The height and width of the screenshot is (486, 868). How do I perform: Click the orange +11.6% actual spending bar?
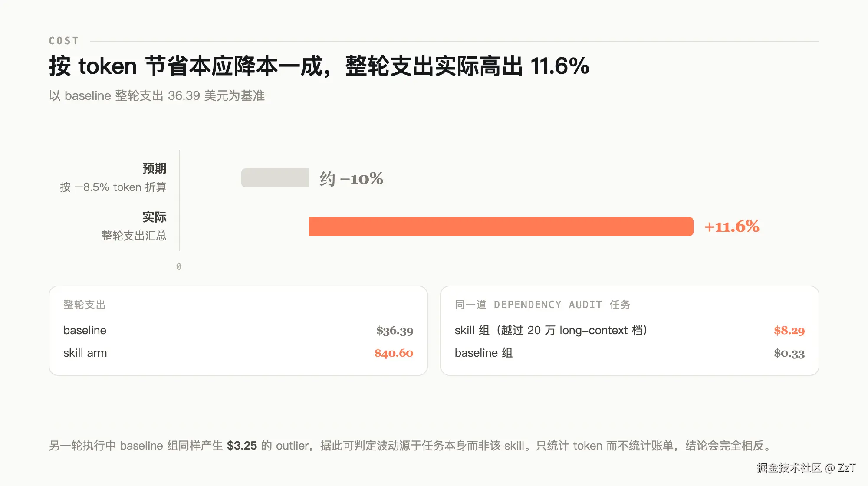pos(501,227)
